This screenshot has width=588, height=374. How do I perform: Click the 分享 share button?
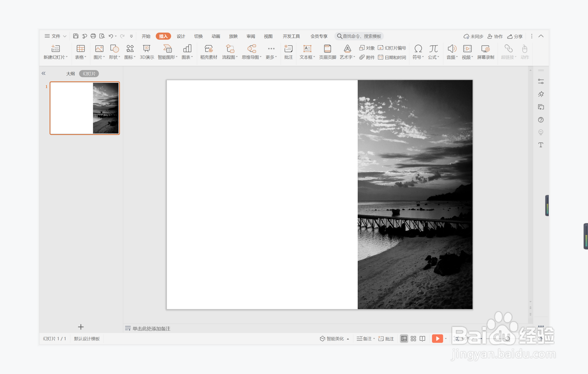(515, 36)
